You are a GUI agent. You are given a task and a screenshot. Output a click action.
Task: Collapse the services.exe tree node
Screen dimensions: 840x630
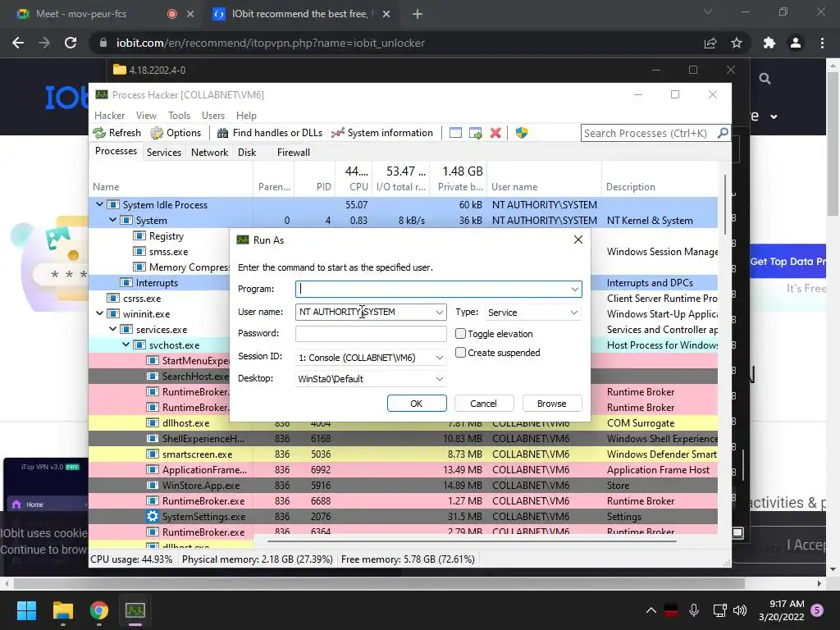coord(112,329)
